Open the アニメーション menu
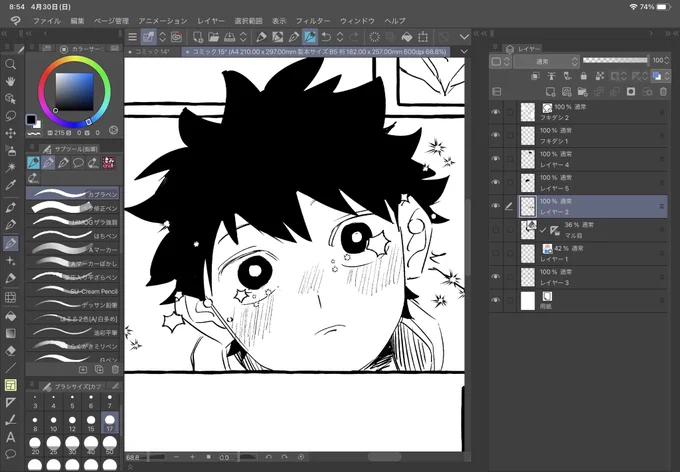The image size is (680, 472). point(163,21)
